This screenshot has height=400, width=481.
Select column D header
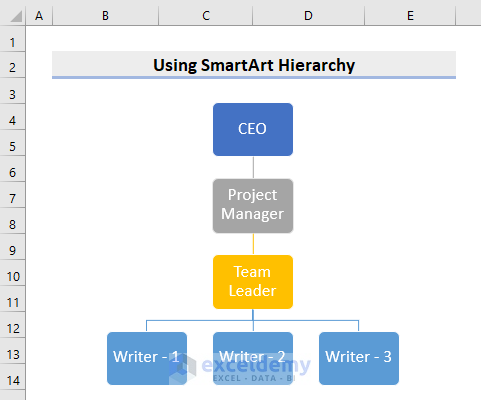[x=308, y=15]
